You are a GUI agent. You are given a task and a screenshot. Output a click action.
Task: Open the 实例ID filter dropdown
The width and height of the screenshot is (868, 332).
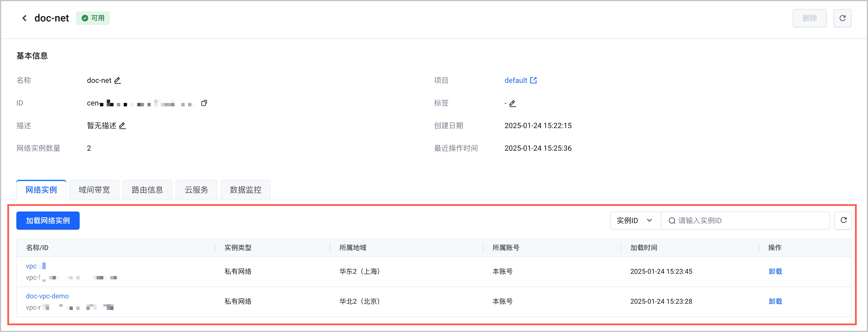(635, 221)
